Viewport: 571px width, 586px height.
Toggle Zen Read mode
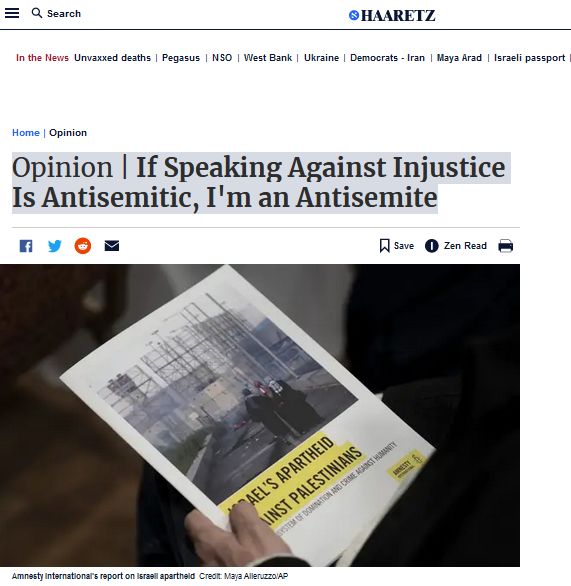[x=456, y=246]
